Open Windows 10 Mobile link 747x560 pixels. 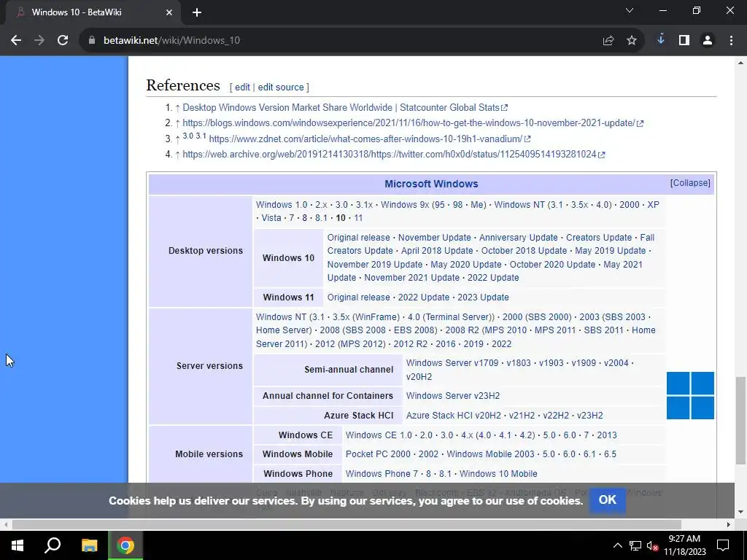click(498, 474)
